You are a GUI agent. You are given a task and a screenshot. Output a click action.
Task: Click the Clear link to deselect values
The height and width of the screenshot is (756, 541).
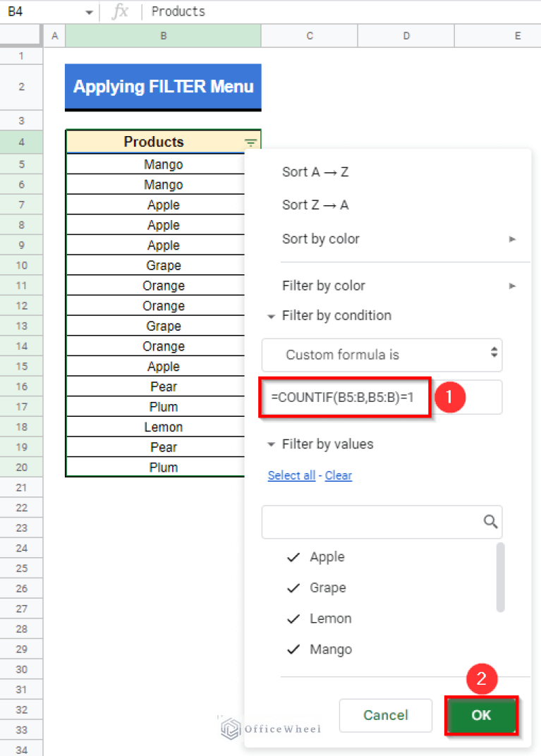tap(338, 475)
